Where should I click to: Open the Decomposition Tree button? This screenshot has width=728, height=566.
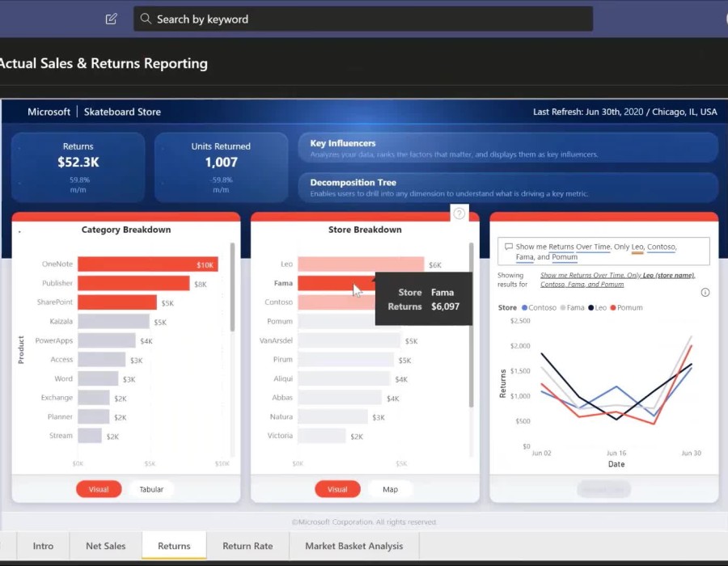tap(508, 188)
